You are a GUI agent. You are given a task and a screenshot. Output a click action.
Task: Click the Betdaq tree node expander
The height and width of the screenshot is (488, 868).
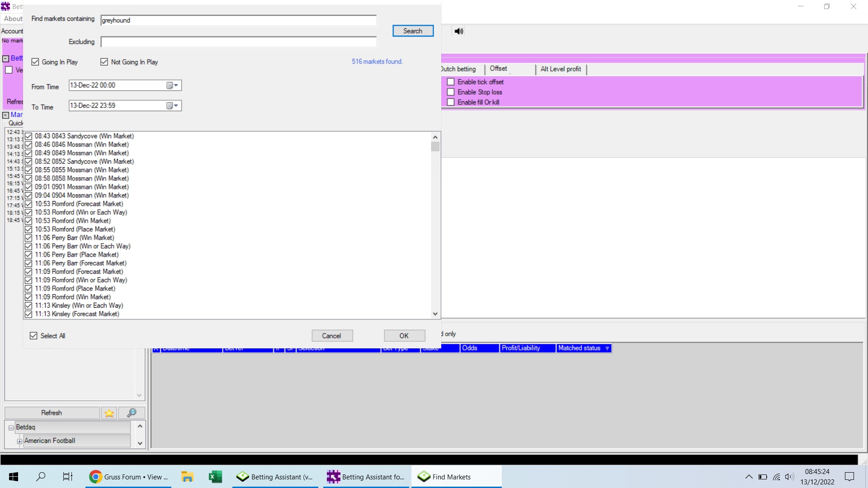(11, 427)
